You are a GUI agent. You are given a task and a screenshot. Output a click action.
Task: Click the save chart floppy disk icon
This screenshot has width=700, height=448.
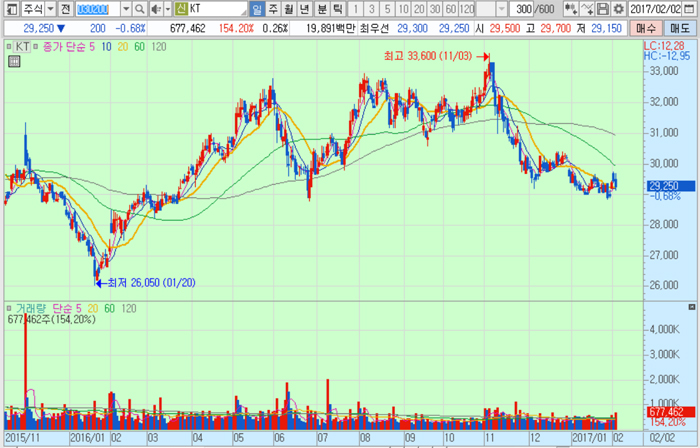tap(604, 9)
